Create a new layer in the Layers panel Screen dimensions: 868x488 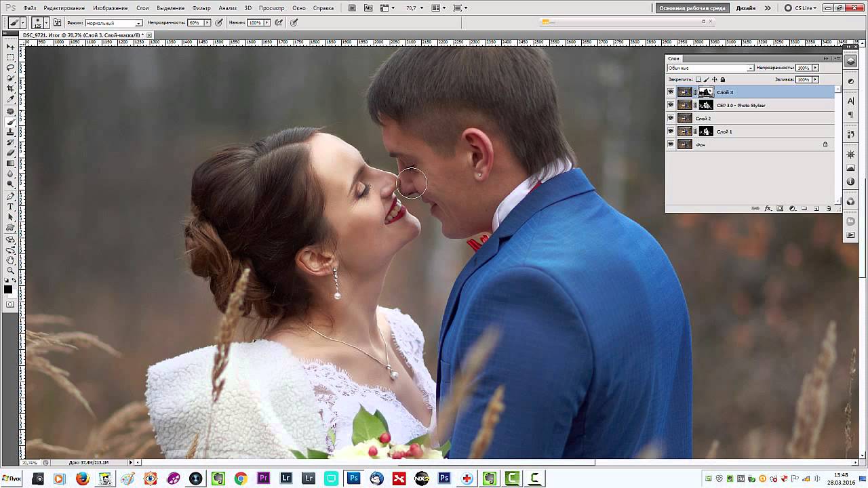pos(816,209)
